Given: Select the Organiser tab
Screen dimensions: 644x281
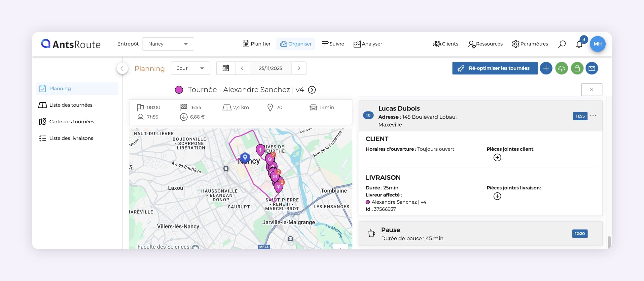Looking at the screenshot, I should click(296, 44).
